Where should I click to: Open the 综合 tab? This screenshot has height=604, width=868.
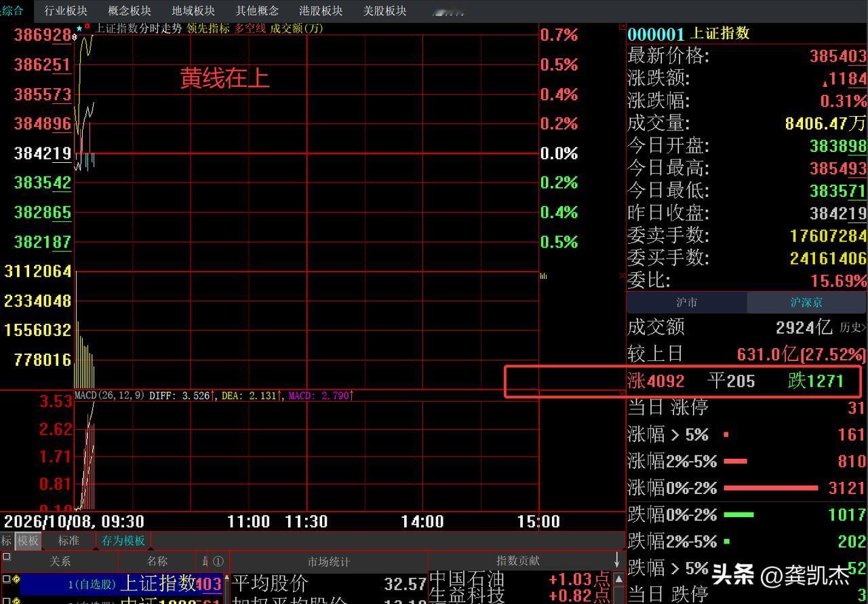click(x=12, y=11)
